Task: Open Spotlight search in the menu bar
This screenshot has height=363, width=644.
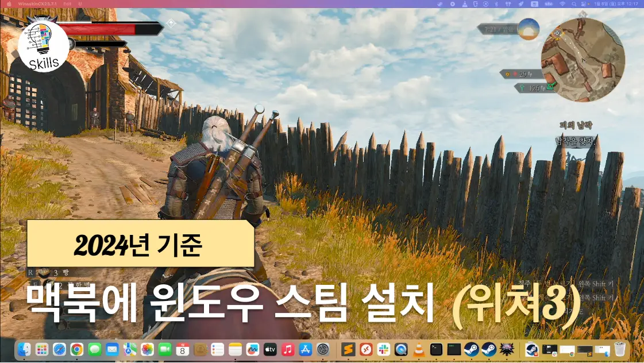Action: click(574, 5)
